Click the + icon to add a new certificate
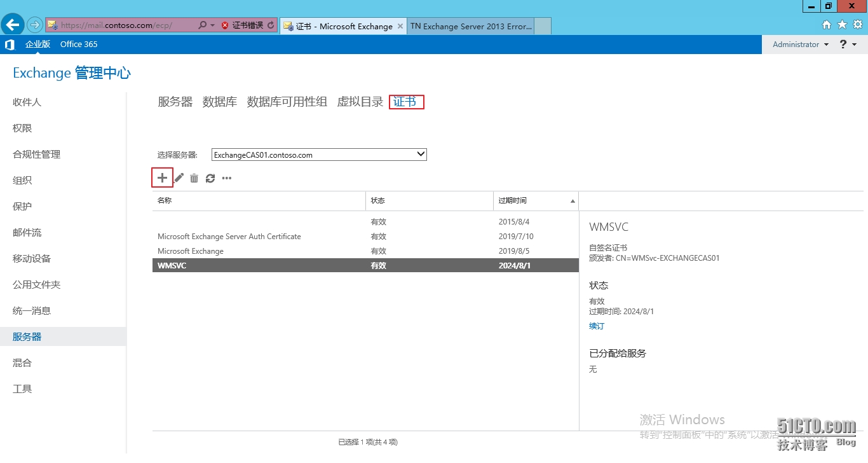 (x=162, y=178)
